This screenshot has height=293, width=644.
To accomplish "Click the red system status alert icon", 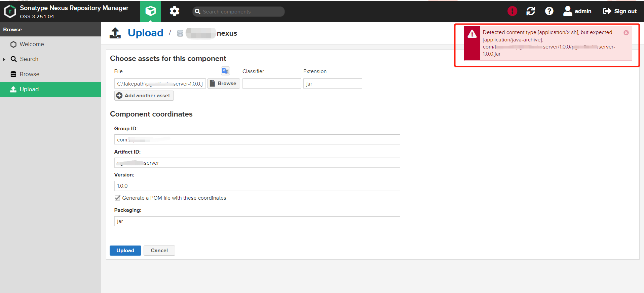I will point(512,11).
